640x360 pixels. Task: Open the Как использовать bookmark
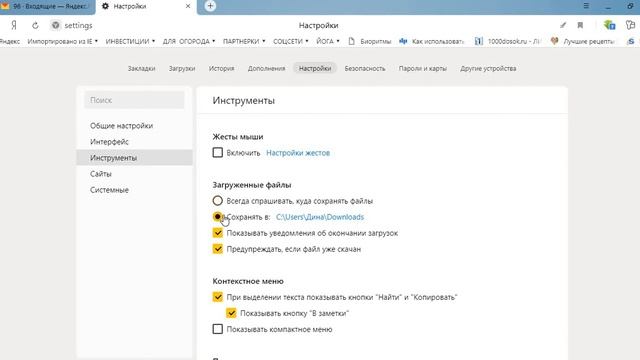pos(431,41)
